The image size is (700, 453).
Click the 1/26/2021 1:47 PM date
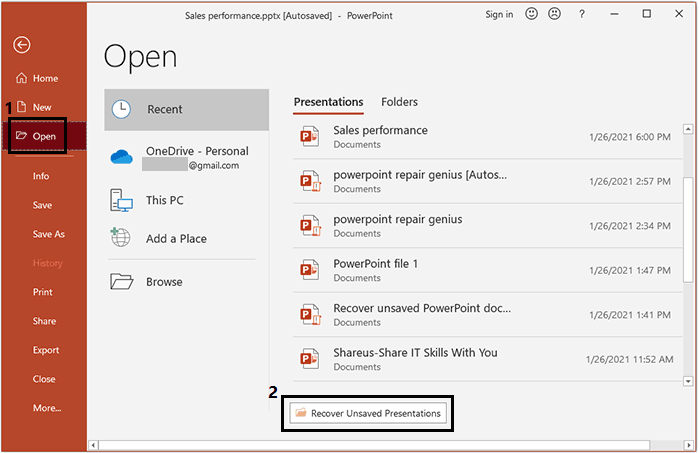pyautogui.click(x=630, y=270)
